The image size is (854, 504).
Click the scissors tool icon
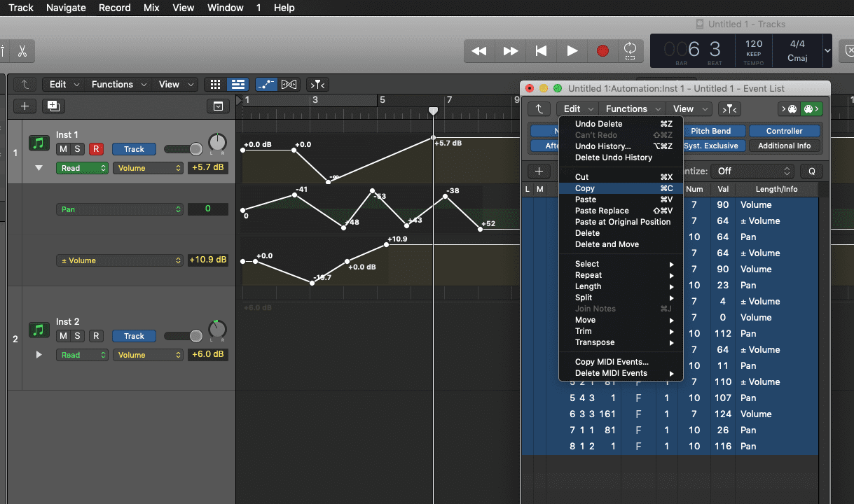pyautogui.click(x=22, y=51)
